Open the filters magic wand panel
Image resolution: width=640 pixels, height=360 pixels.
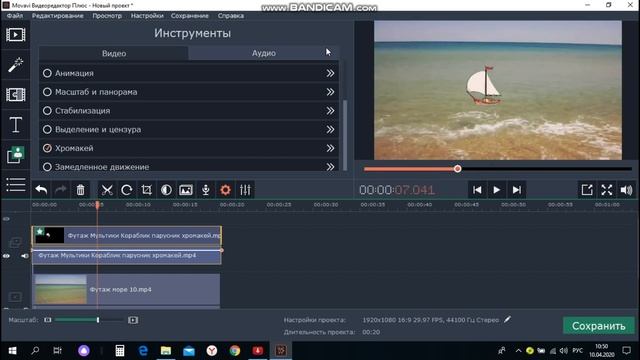point(16,65)
